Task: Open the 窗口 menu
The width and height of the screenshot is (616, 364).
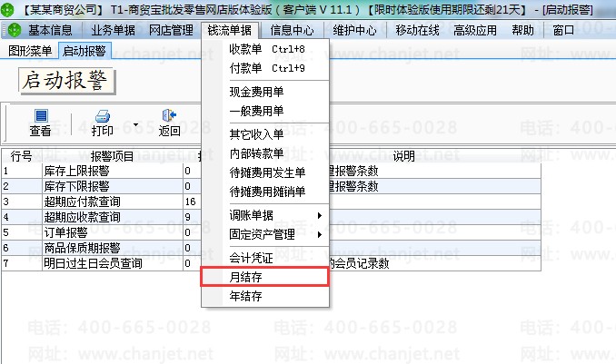Action: point(563,30)
